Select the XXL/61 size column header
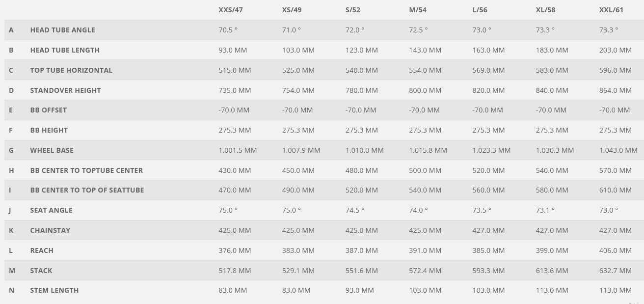The height and width of the screenshot is (304, 644). point(611,10)
